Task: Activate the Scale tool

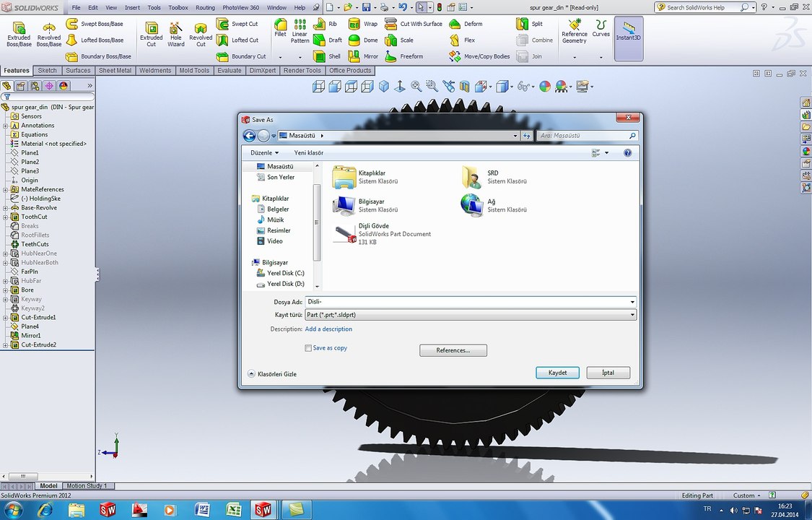Action: [398, 40]
